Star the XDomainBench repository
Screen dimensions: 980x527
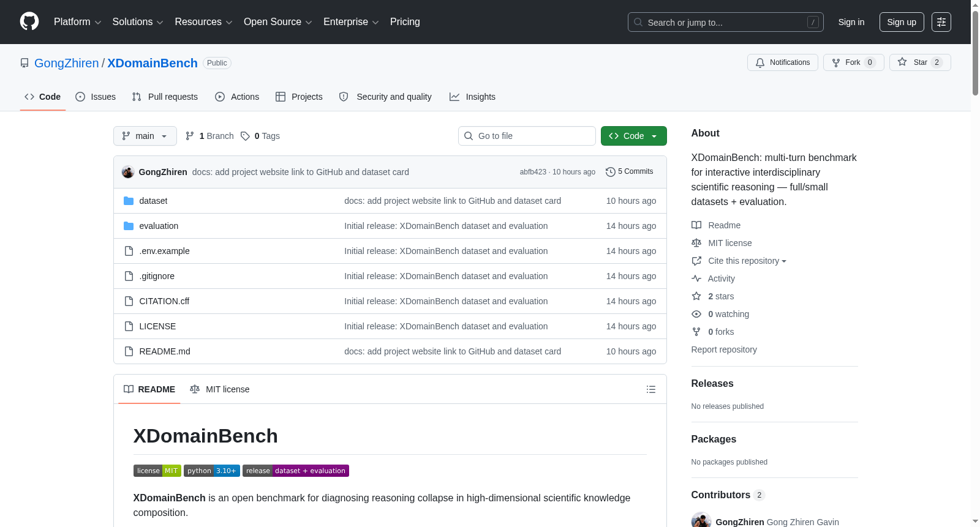click(x=920, y=62)
